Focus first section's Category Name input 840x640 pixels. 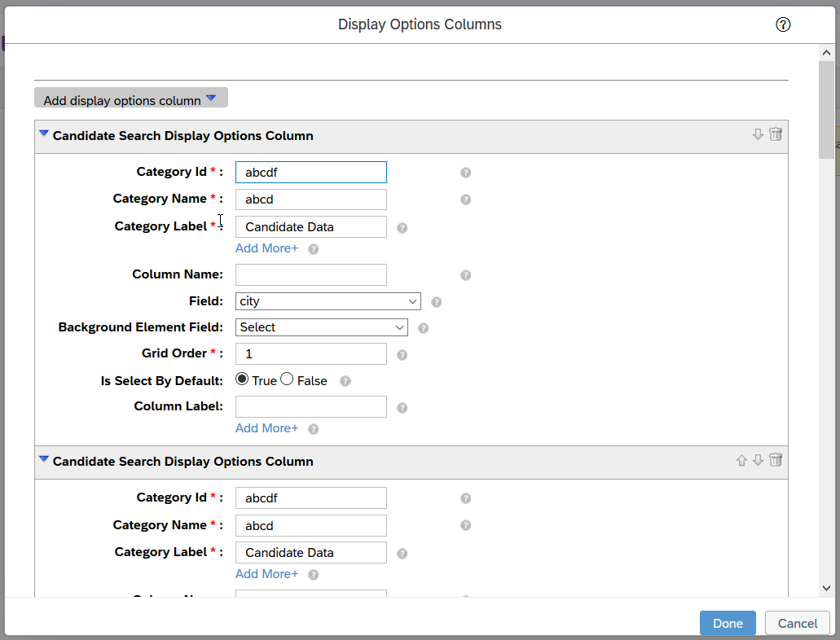tap(310, 199)
